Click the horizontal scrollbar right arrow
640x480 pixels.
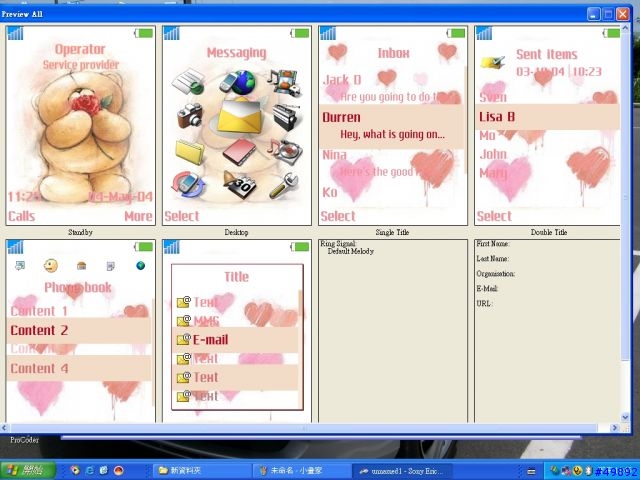click(x=614, y=427)
